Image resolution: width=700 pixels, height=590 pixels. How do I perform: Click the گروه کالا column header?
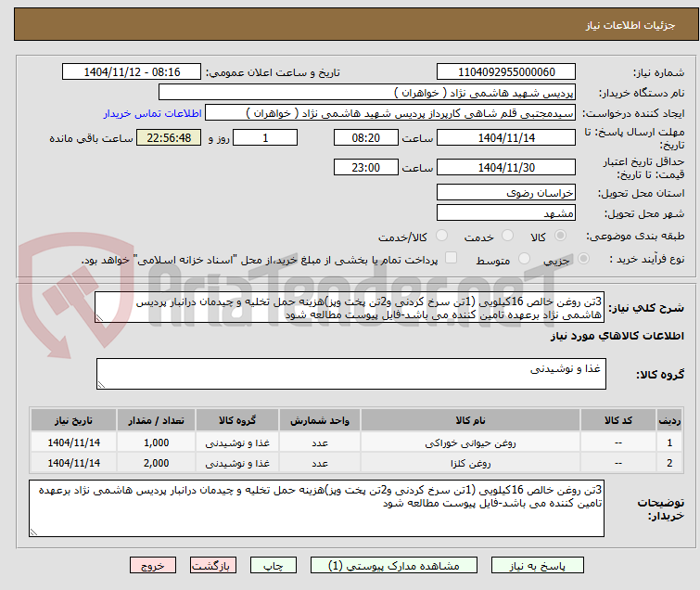coord(237,420)
